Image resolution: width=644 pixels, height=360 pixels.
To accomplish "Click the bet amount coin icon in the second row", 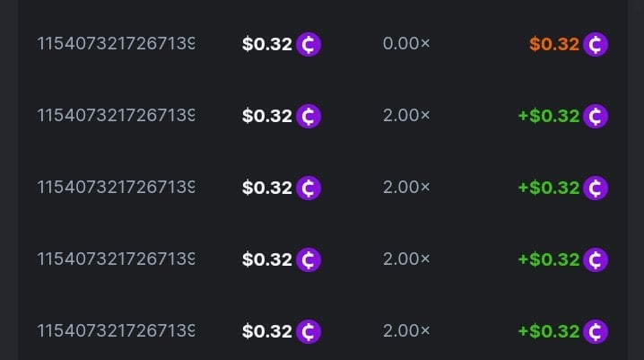I will pos(309,116).
